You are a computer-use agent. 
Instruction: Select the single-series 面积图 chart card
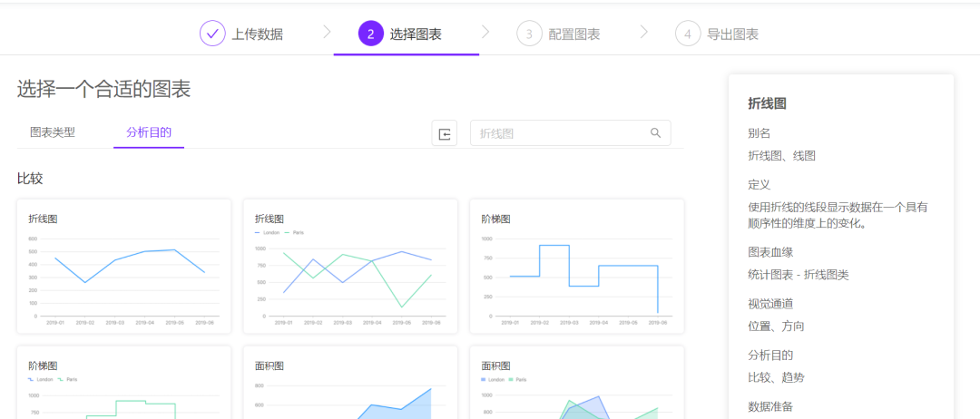(350, 383)
